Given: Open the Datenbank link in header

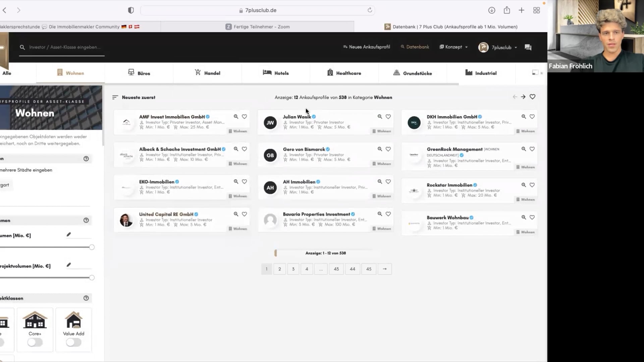Looking at the screenshot, I should click(415, 47).
